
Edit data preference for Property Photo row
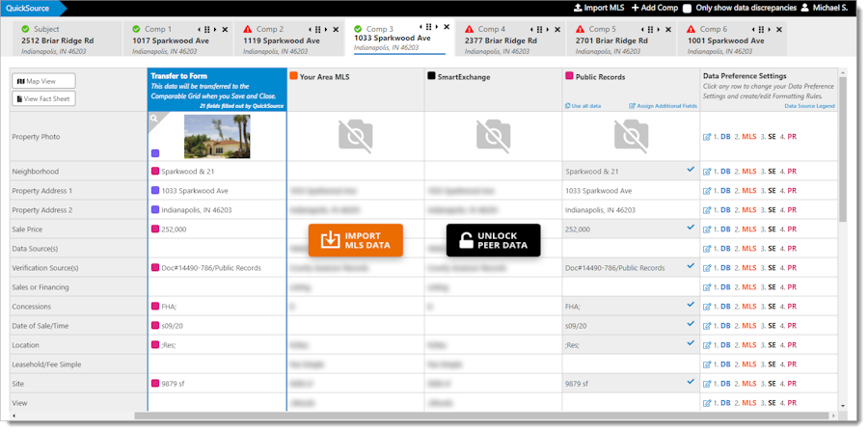707,137
